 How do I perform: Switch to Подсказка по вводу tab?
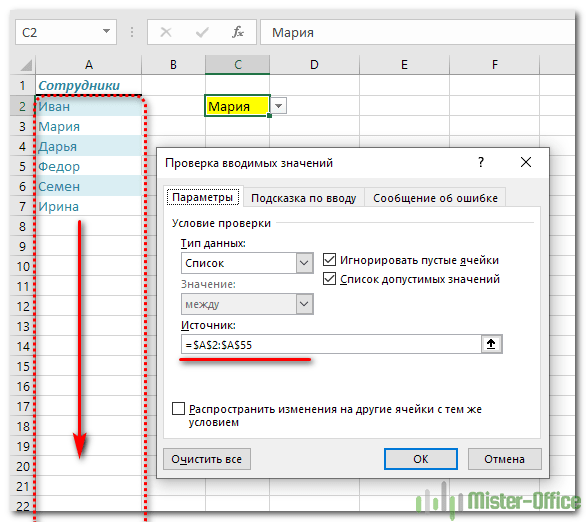303,198
